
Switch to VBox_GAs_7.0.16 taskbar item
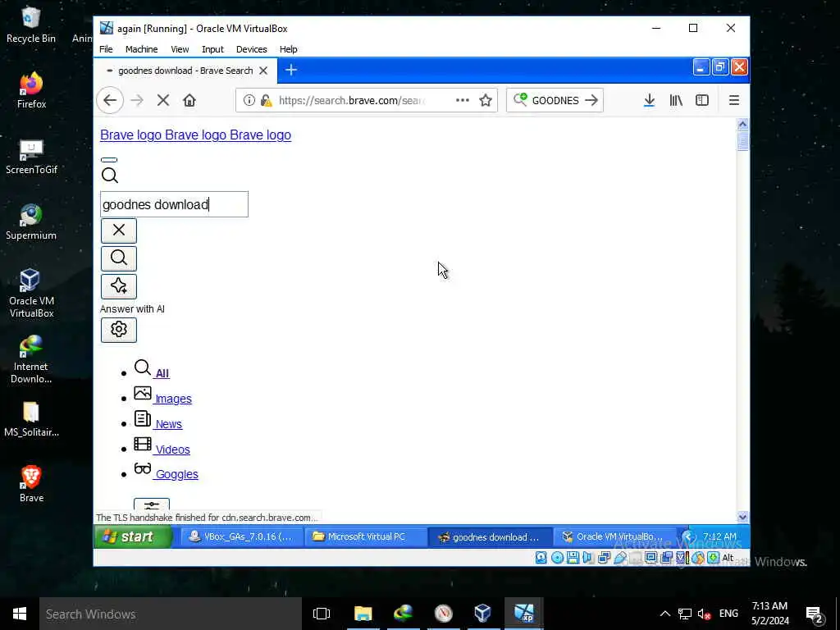pos(242,536)
